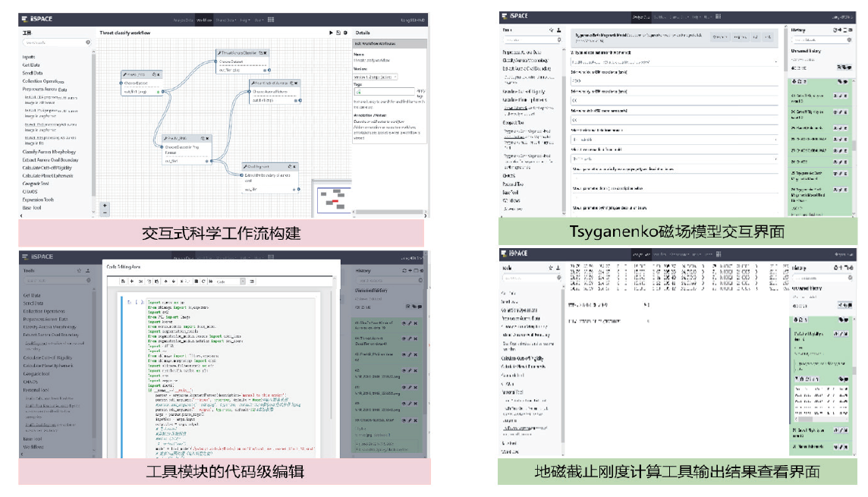The width and height of the screenshot is (868, 497).
Task: Expand Extract Aurora Oval Boundary in workflow builder
Action: pyautogui.click(x=50, y=160)
